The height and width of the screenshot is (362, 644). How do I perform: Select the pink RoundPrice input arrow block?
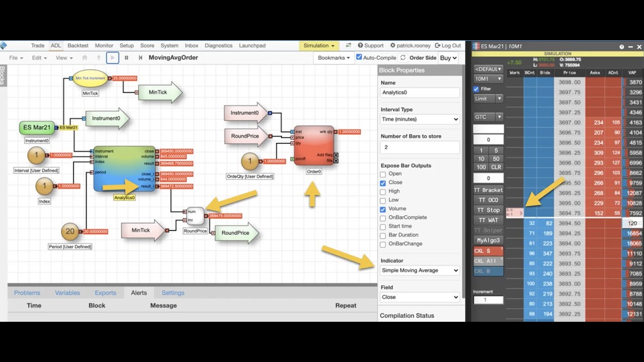tap(246, 136)
